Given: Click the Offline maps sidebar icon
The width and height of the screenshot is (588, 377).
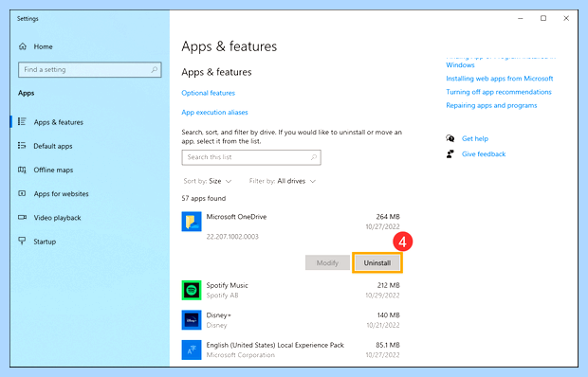Looking at the screenshot, I should pos(22,170).
